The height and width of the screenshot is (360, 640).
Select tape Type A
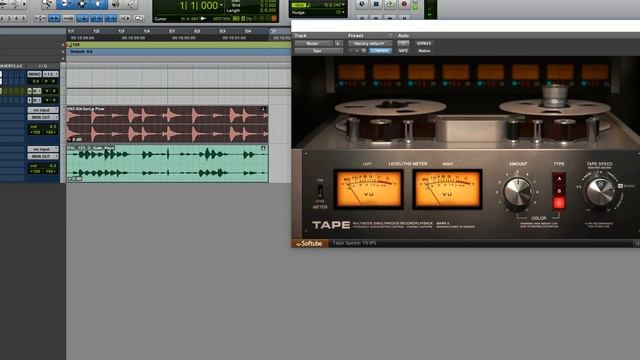(559, 178)
